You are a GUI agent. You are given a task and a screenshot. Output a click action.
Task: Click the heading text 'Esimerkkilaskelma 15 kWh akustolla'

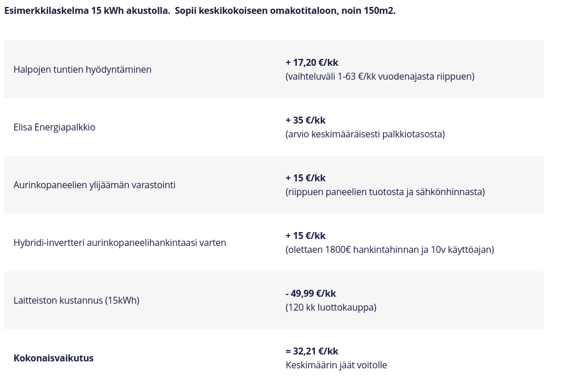point(87,10)
